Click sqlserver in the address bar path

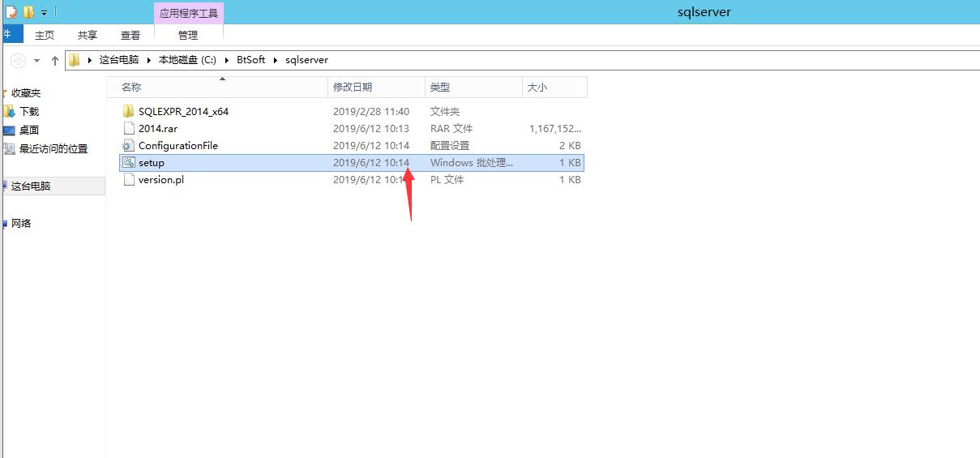click(x=306, y=60)
